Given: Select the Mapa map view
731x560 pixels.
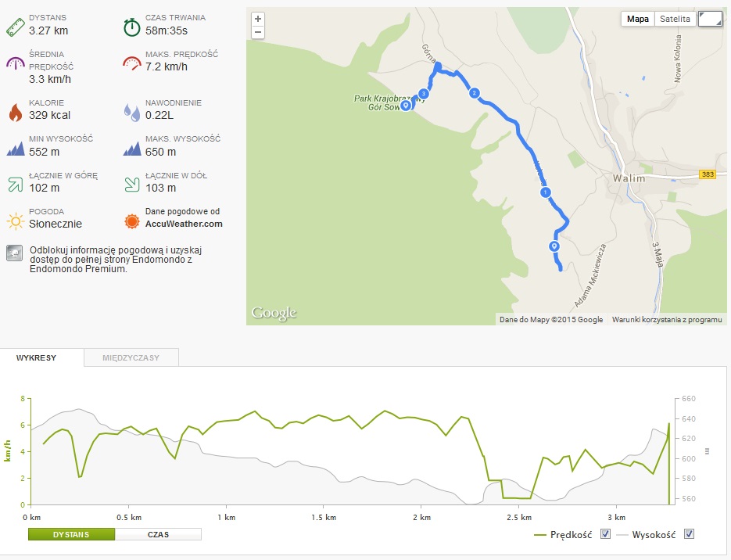Looking at the screenshot, I should click(638, 19).
